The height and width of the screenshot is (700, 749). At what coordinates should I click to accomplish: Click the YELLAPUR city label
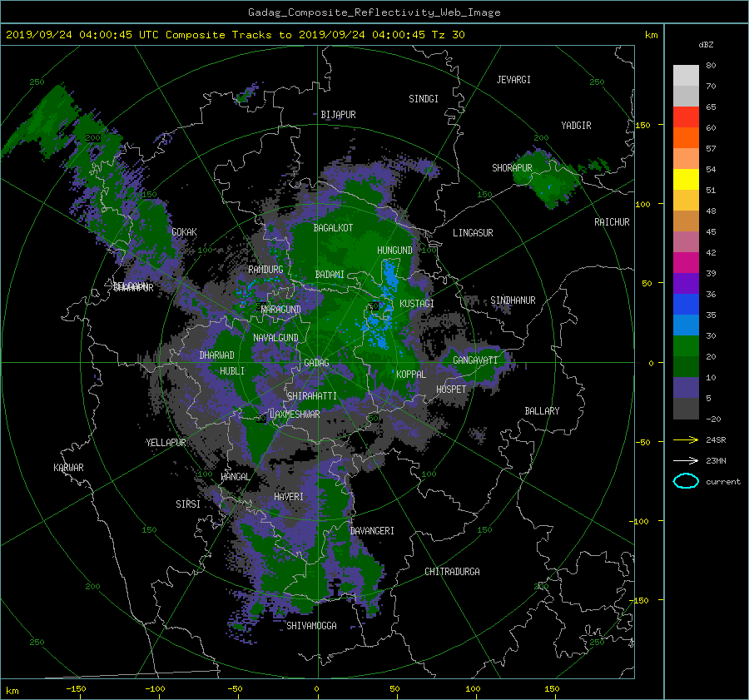pos(166,443)
